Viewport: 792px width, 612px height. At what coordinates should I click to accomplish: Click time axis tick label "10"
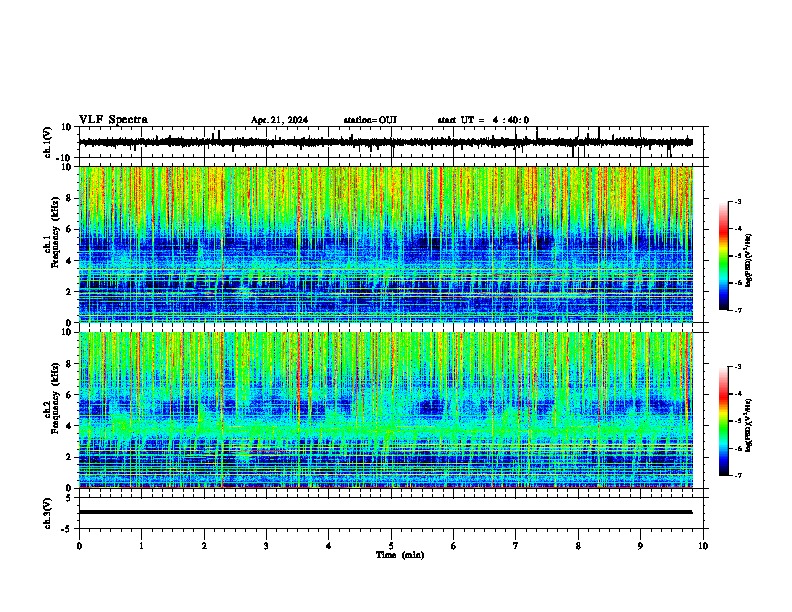(703, 546)
